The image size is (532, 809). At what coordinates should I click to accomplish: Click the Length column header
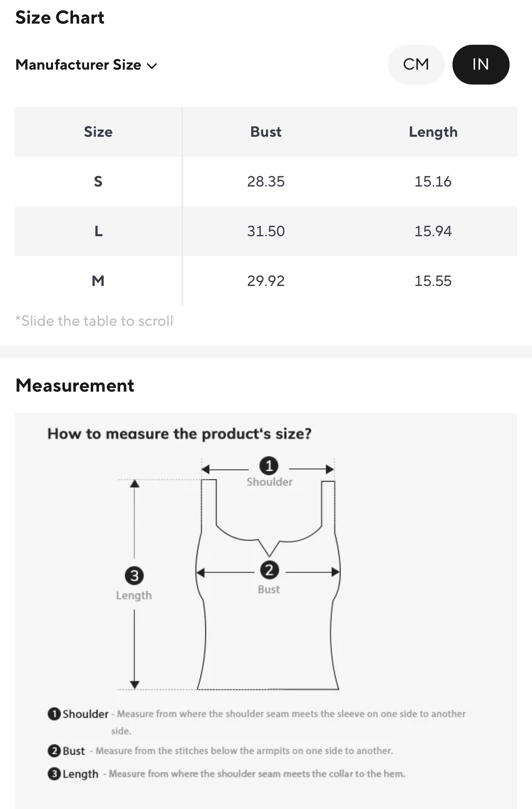click(433, 132)
